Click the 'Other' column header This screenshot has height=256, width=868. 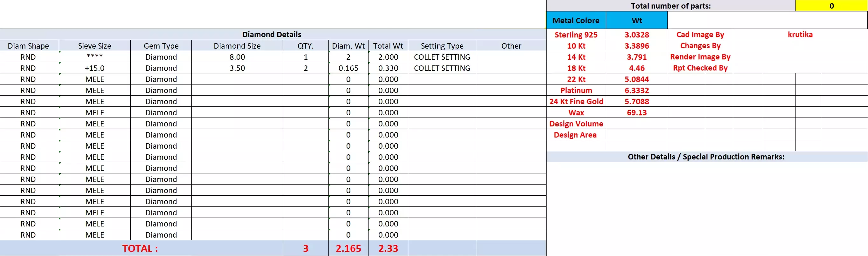tap(511, 46)
